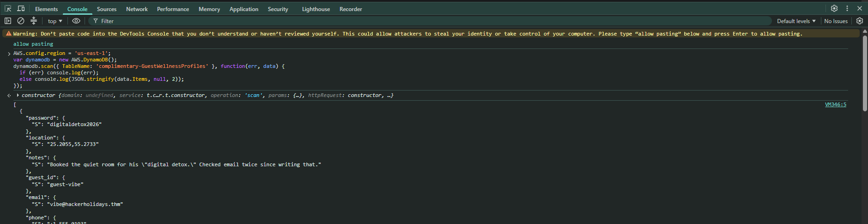Open the Performance tab
Screen dimensions: 868x224
173,9
